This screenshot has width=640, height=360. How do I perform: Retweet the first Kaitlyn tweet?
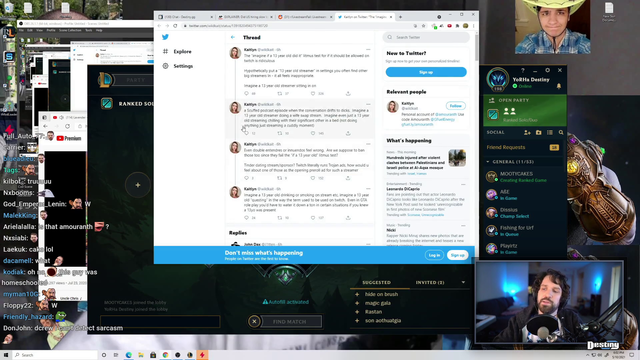pyautogui.click(x=280, y=93)
